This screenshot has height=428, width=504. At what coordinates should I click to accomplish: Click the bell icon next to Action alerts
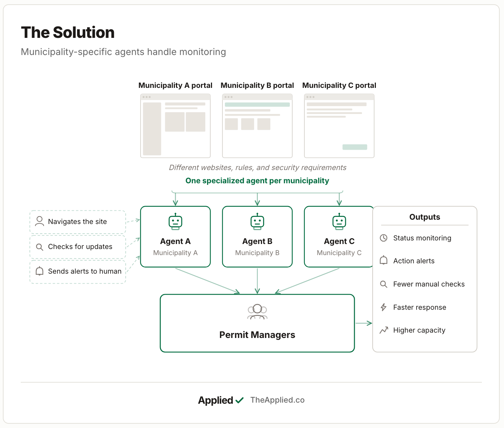click(x=384, y=260)
